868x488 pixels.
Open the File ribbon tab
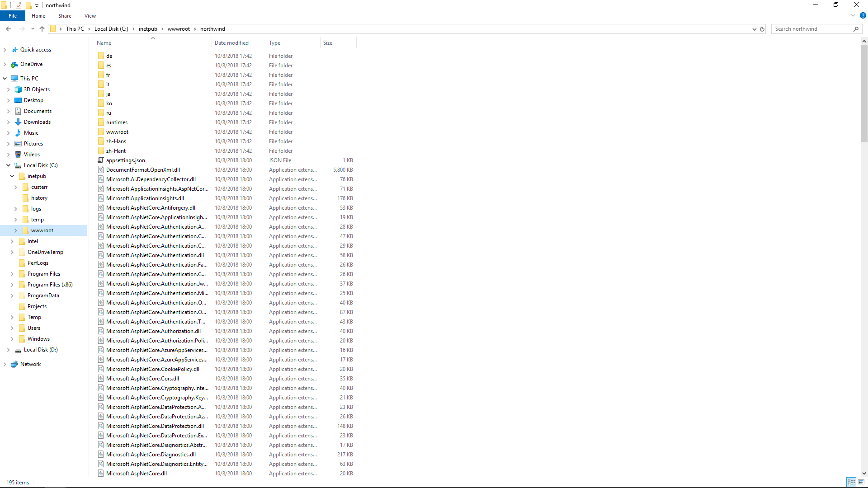[x=13, y=16]
